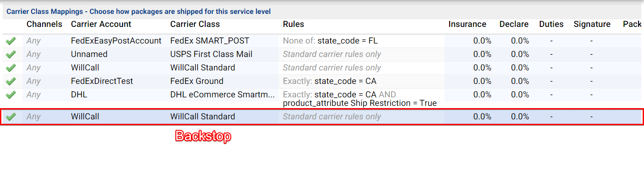
Task: Click the green checkmark beside Unnamed carrier
Action: pos(11,54)
